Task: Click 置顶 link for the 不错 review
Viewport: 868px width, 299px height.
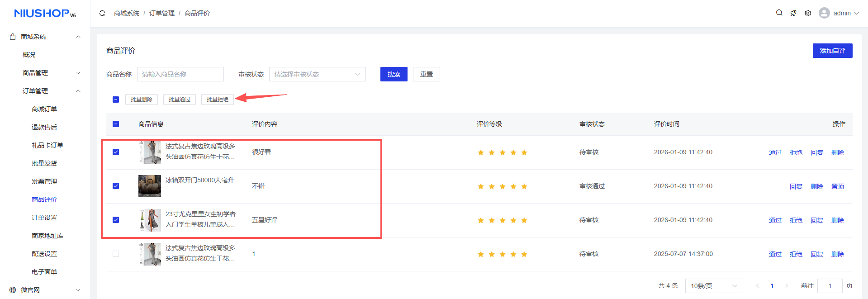Action: click(x=838, y=186)
